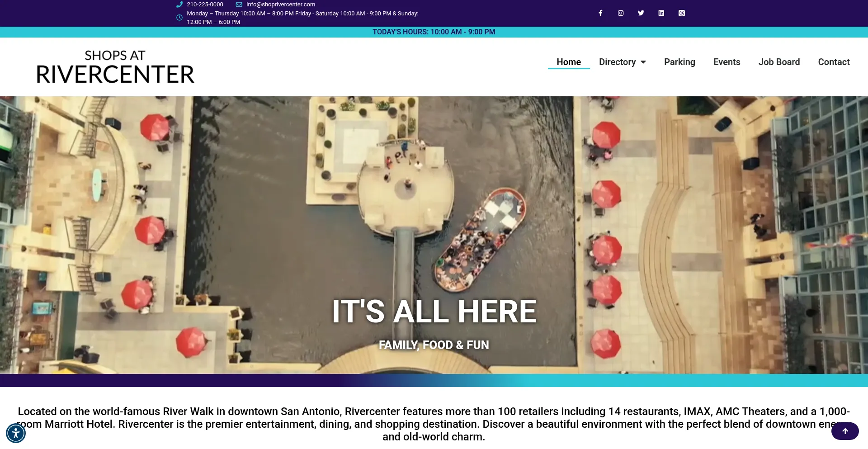Open the Facebook page icon
868x449 pixels.
(600, 13)
